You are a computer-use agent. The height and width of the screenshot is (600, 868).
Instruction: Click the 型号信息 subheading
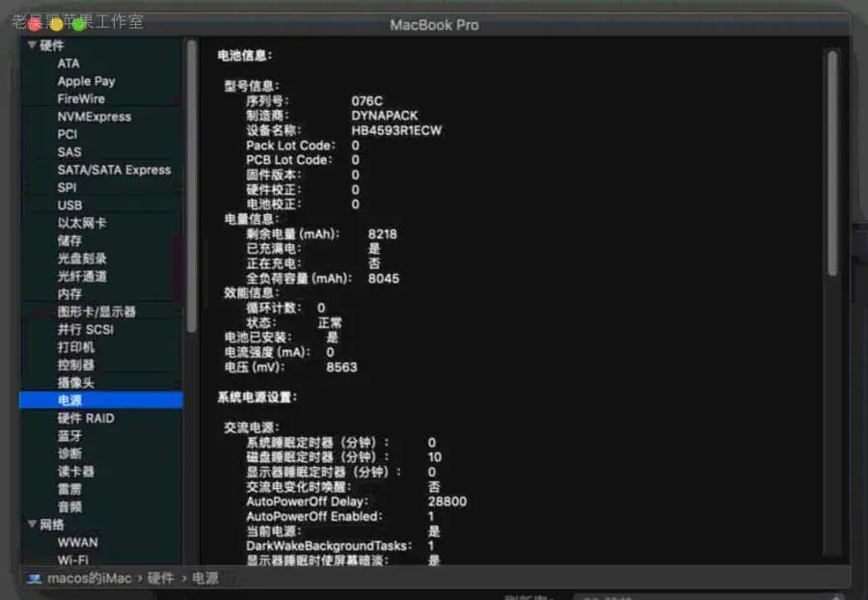[x=252, y=86]
